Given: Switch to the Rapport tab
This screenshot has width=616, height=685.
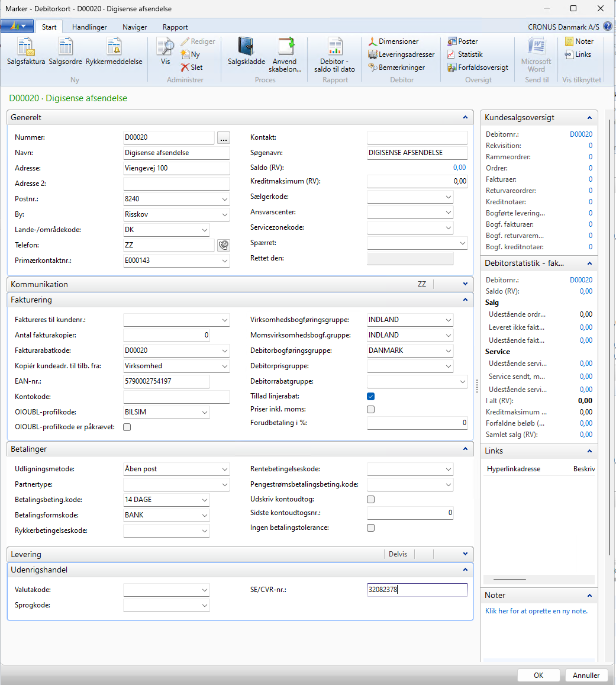Looking at the screenshot, I should click(175, 27).
